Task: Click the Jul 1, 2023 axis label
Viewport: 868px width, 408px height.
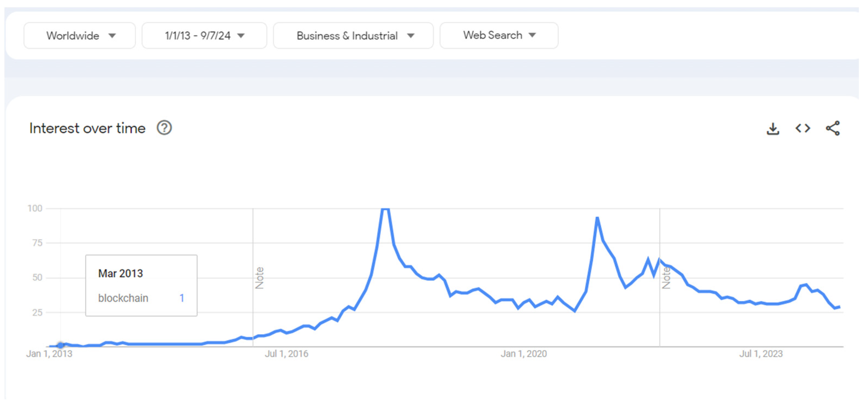Action: 761,354
